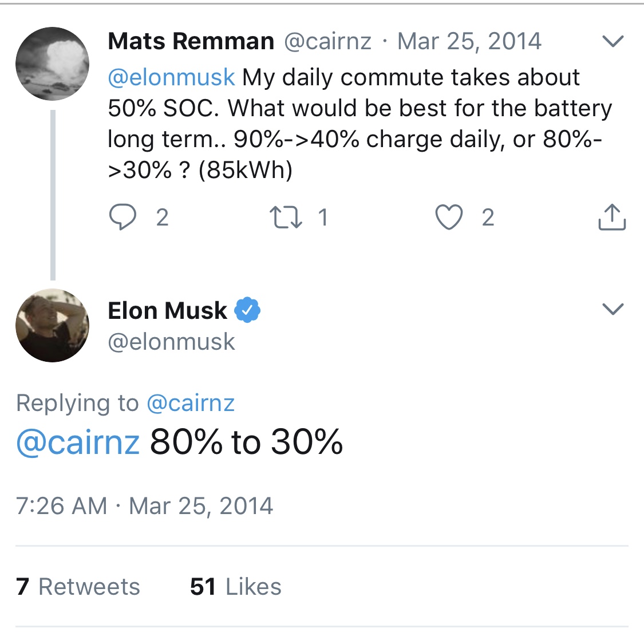Like Mats Remman's tweet with heart icon
The image size is (644, 644).
449,217
